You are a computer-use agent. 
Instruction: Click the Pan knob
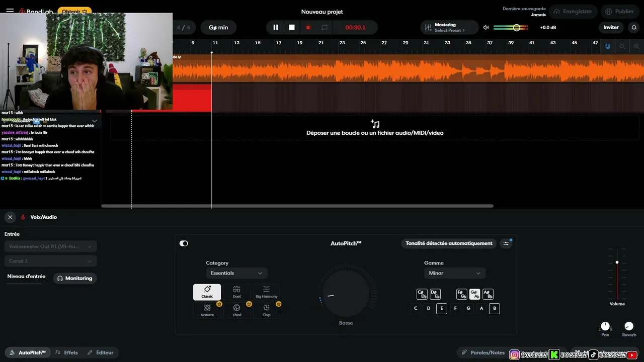[605, 326]
